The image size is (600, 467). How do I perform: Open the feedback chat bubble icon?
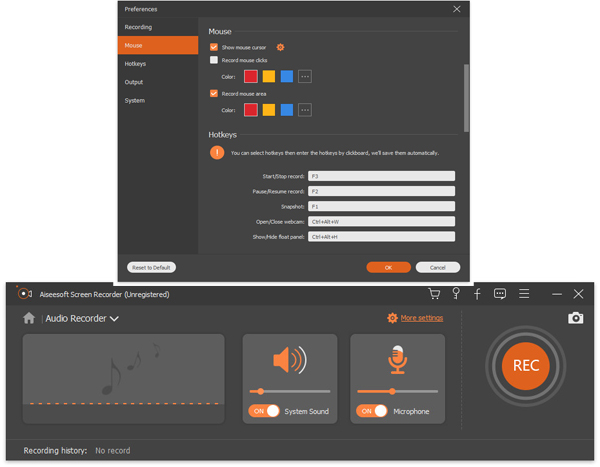[500, 294]
